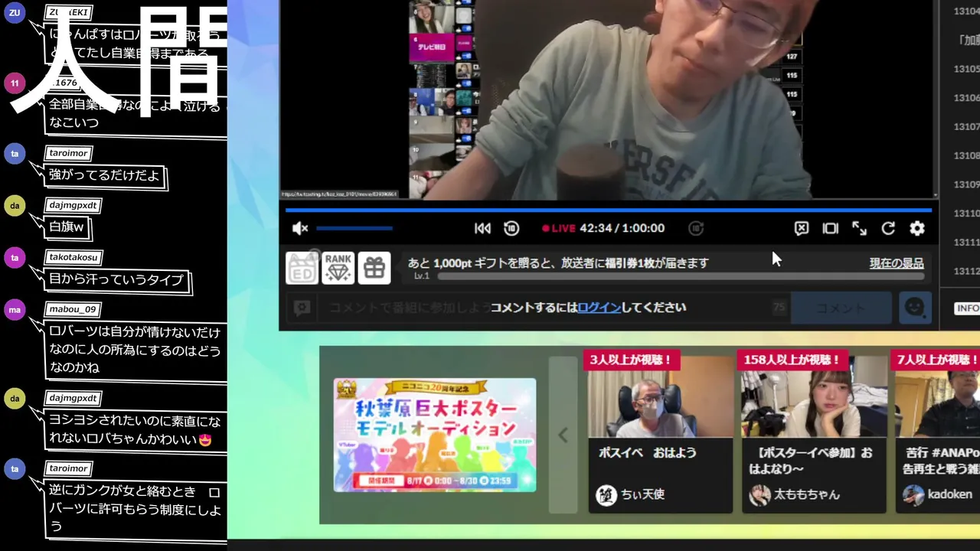Click the mabou_09 'ma' avatar

coord(15,309)
